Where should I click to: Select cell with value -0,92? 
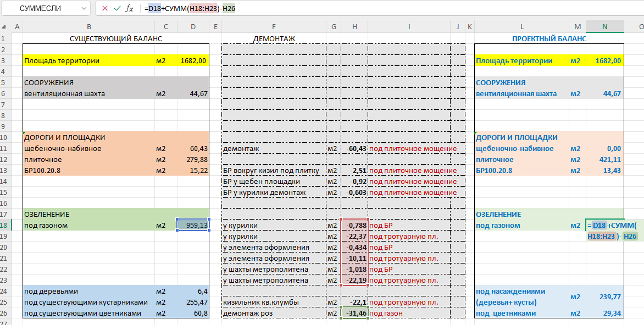pyautogui.click(x=354, y=181)
